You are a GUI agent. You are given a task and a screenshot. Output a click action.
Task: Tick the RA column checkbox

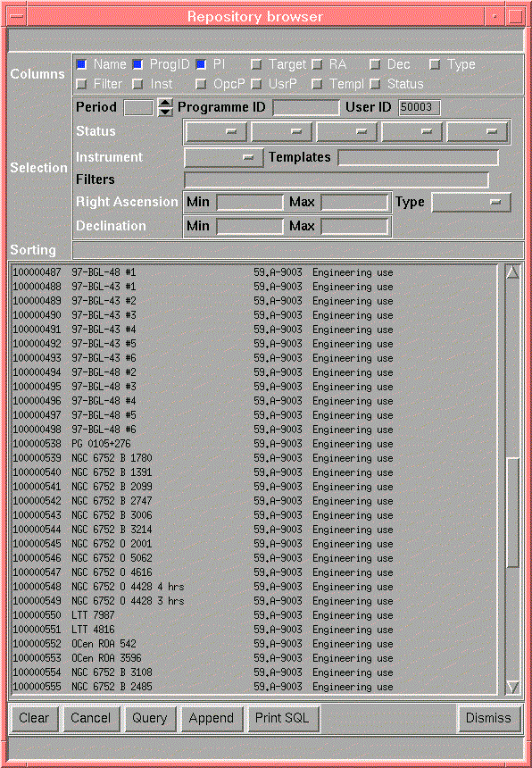tap(317, 64)
